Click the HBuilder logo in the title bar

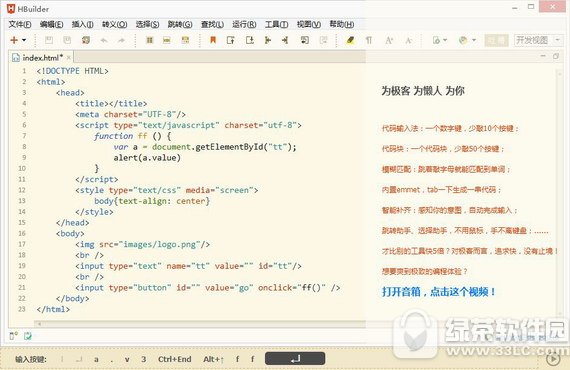pyautogui.click(x=11, y=9)
